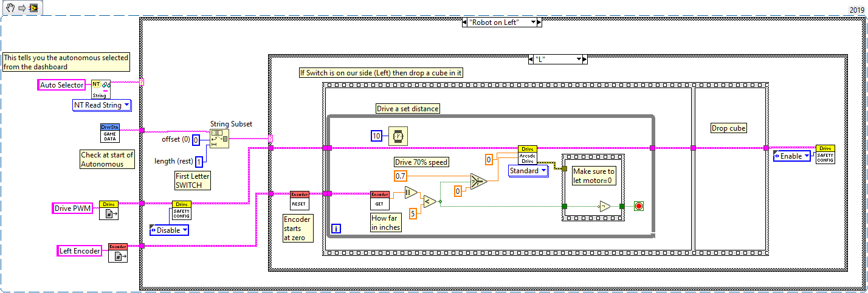Viewport: 868px width, 293px height.
Task: Select the Drive Arcade Drive VI
Action: pyautogui.click(x=527, y=154)
